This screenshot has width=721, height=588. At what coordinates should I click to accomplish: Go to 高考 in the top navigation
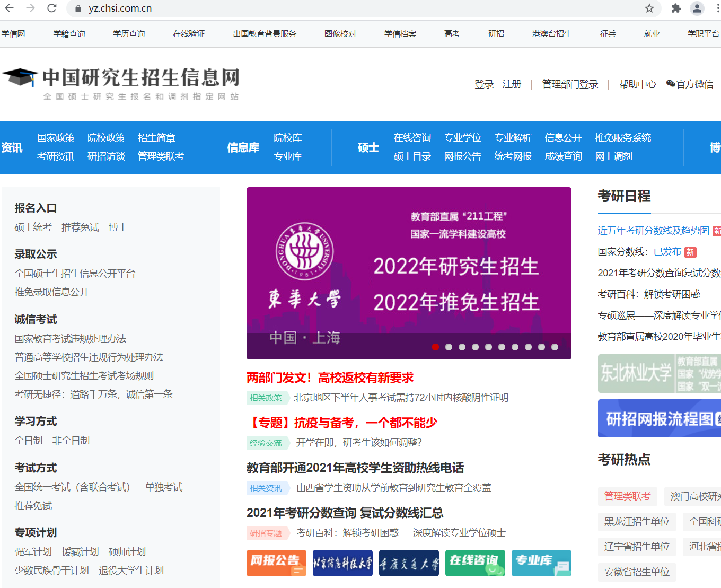point(452,34)
